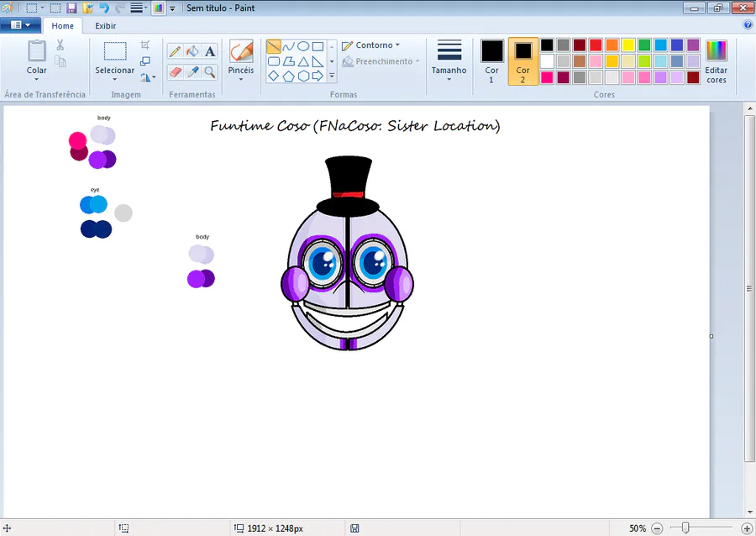Activate Cor 1 foreground color box
Viewport: 756px width, 536px height.
pyautogui.click(x=491, y=61)
